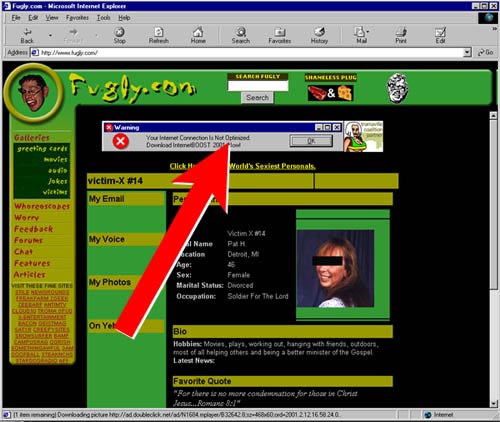
Task: Open the dropdown arrow beside Mail
Action: pyautogui.click(x=368, y=32)
